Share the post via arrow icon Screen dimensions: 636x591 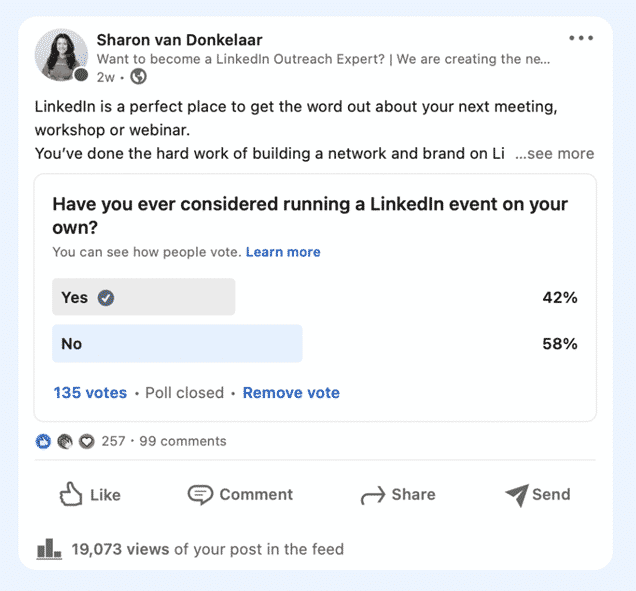coord(373,495)
